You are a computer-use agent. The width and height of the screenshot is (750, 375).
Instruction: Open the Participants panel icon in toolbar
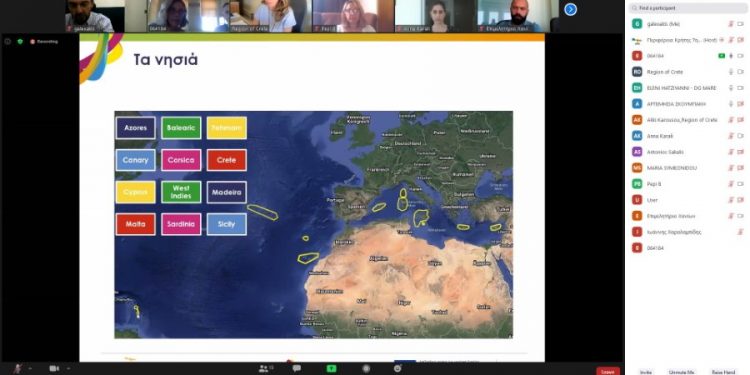coord(265,368)
